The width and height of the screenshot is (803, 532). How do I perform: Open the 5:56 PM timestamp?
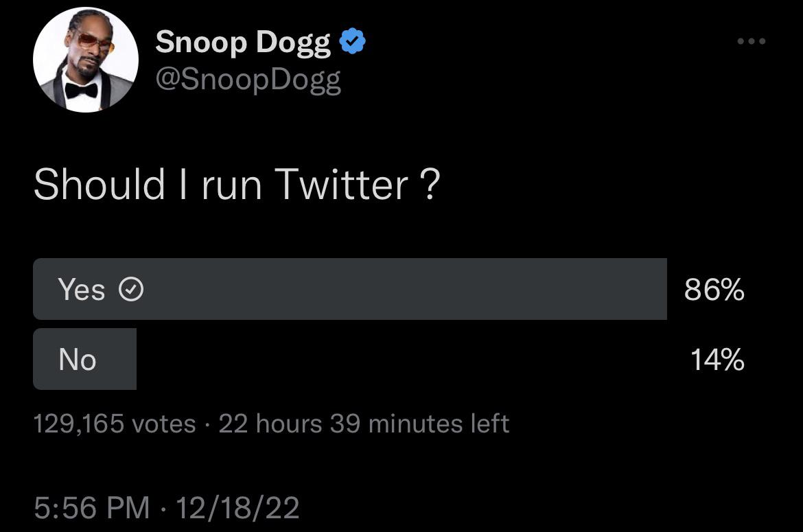pyautogui.click(x=92, y=507)
